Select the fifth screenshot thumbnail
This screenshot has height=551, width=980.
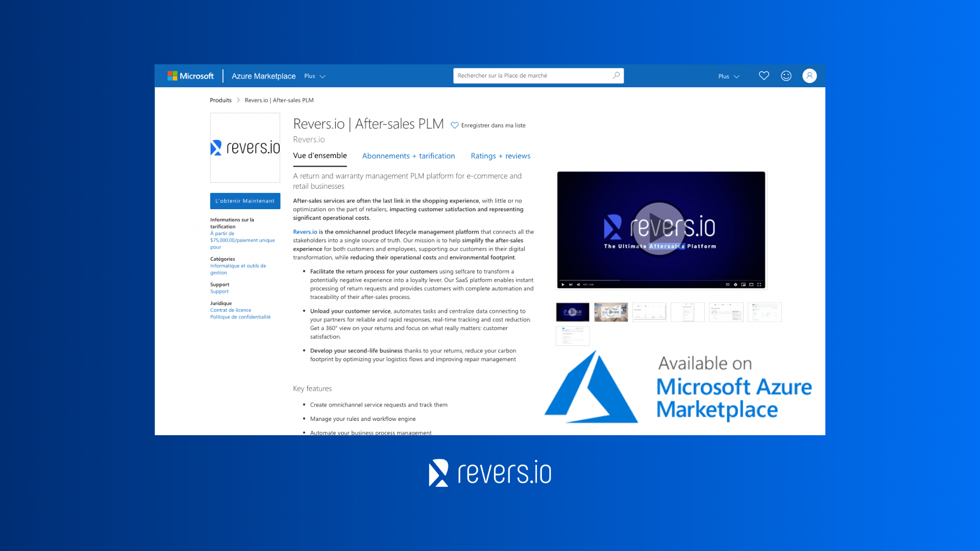726,312
